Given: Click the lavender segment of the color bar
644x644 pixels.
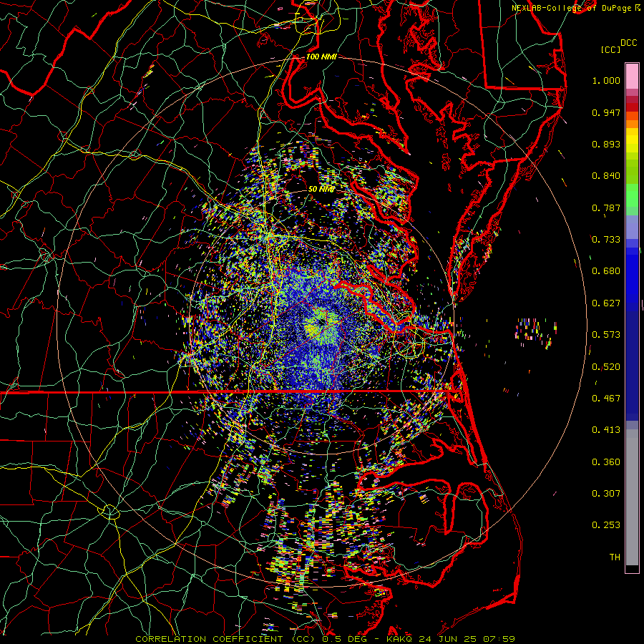Looking at the screenshot, I should coord(632,228).
